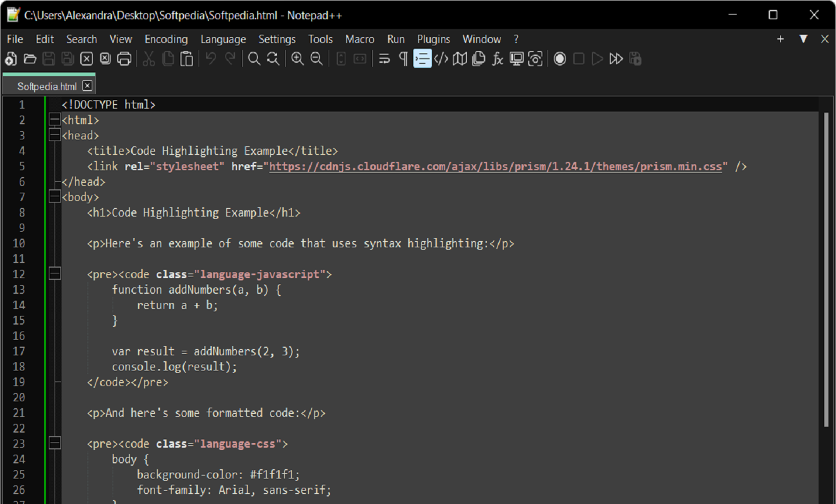Click the Open file folder icon
The image size is (836, 504).
coord(30,59)
